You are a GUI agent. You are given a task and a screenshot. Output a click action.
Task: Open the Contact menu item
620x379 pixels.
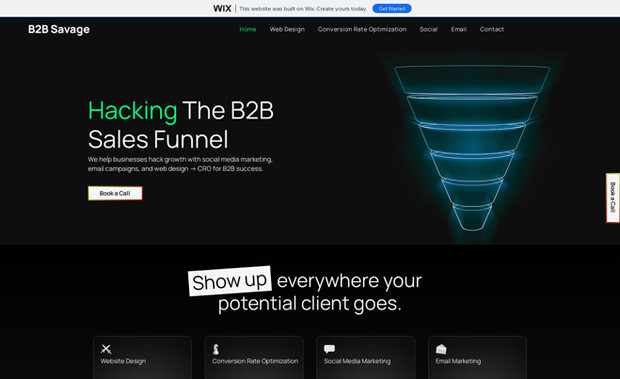pyautogui.click(x=491, y=29)
